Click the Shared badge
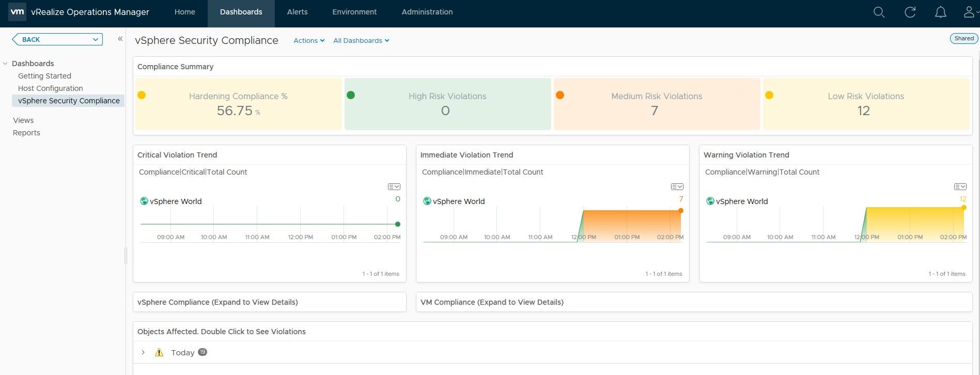This screenshot has width=980, height=375. 964,38
